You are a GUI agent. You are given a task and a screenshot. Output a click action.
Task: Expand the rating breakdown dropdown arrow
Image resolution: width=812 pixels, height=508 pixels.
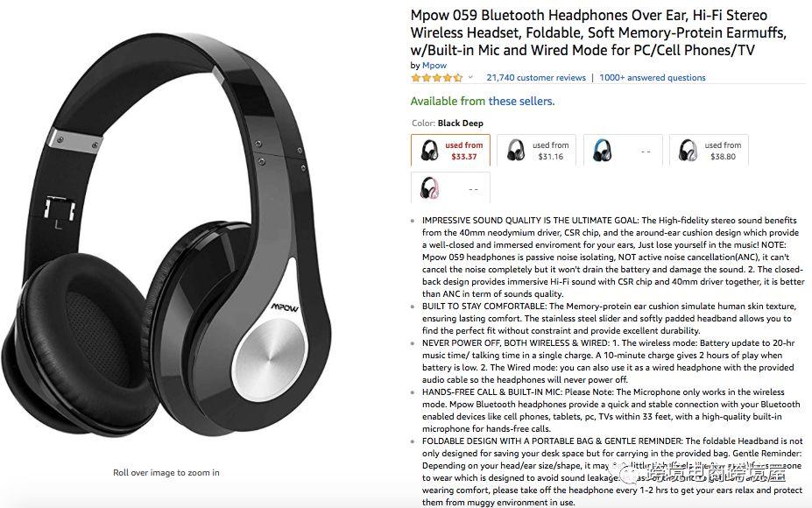[470, 78]
